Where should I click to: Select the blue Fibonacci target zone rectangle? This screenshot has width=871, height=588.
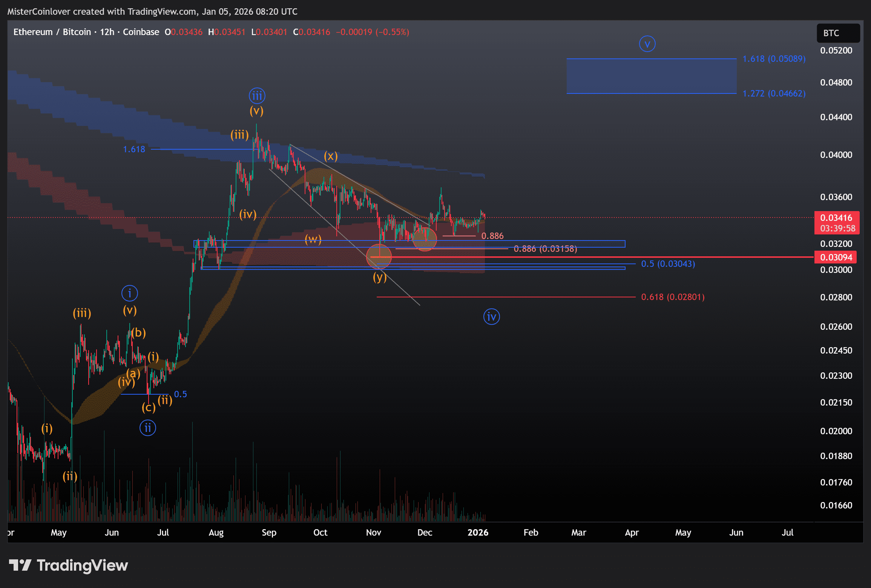[x=651, y=76]
